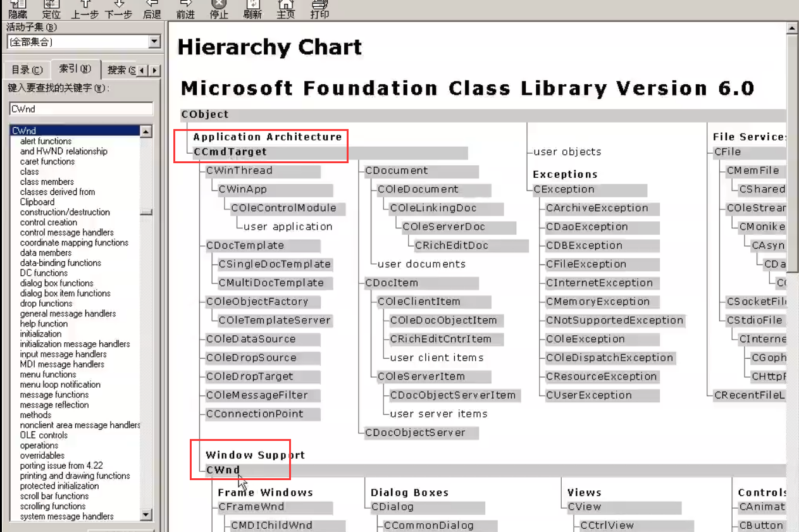Open the CWinThread class link
The height and width of the screenshot is (532, 799).
pyautogui.click(x=239, y=171)
